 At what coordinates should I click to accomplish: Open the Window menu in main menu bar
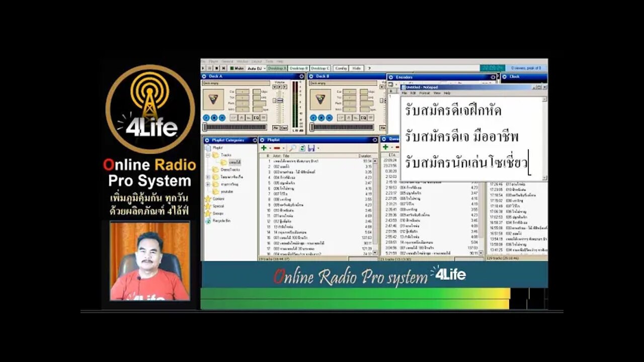tap(243, 61)
